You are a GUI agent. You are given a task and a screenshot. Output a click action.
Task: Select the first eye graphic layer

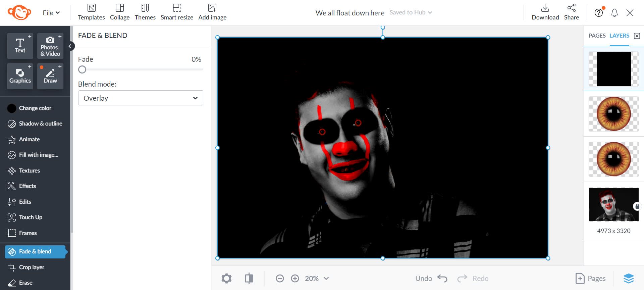613,114
